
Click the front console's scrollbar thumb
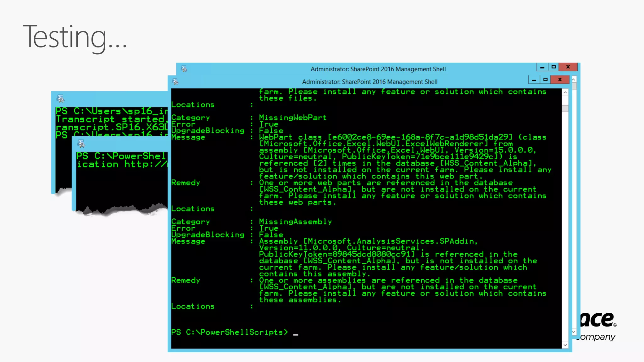point(565,108)
